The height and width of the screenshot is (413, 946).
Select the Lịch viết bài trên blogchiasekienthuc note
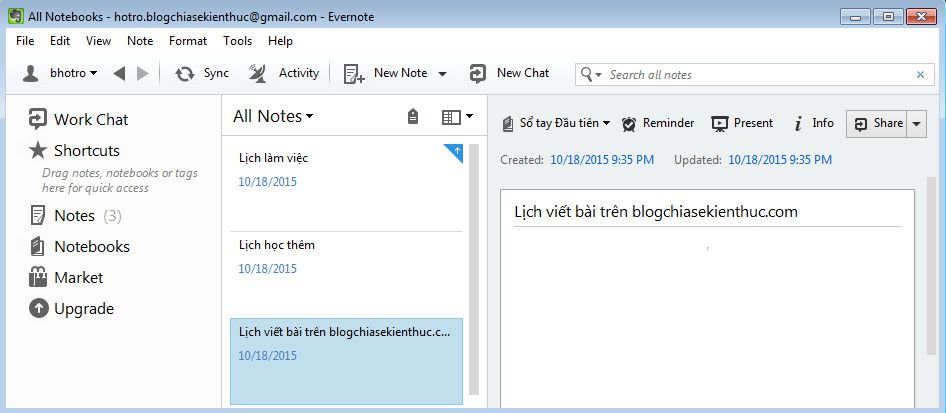(346, 362)
